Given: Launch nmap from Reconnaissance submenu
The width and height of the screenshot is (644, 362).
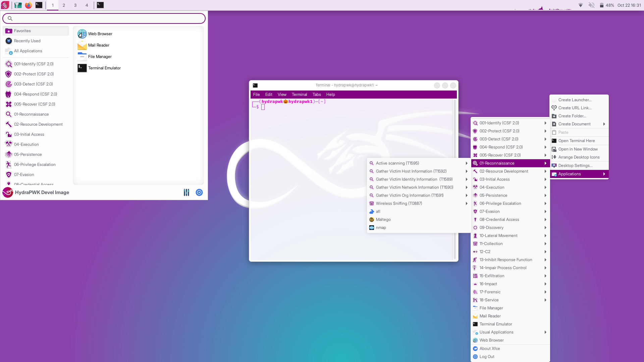Looking at the screenshot, I should tap(381, 228).
